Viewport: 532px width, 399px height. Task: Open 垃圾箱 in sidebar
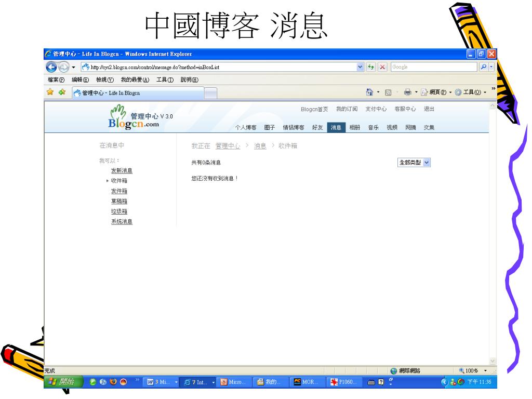[x=119, y=211]
